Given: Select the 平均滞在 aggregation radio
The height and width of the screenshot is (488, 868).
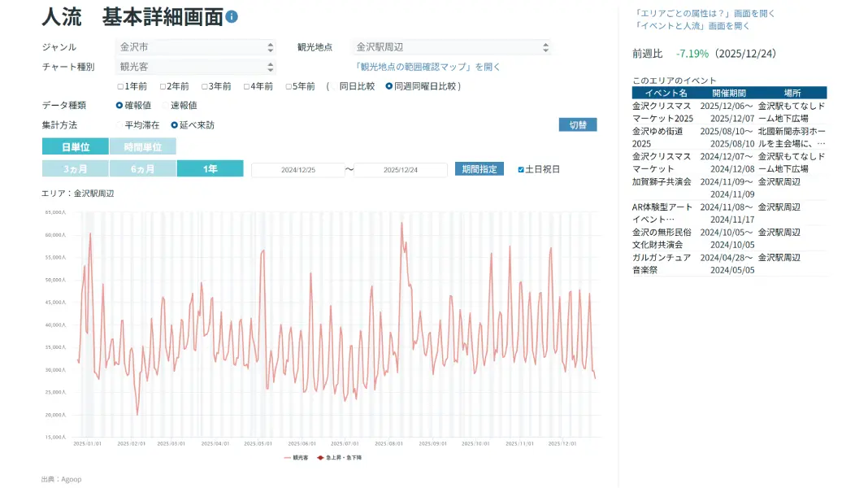Looking at the screenshot, I should pos(119,125).
